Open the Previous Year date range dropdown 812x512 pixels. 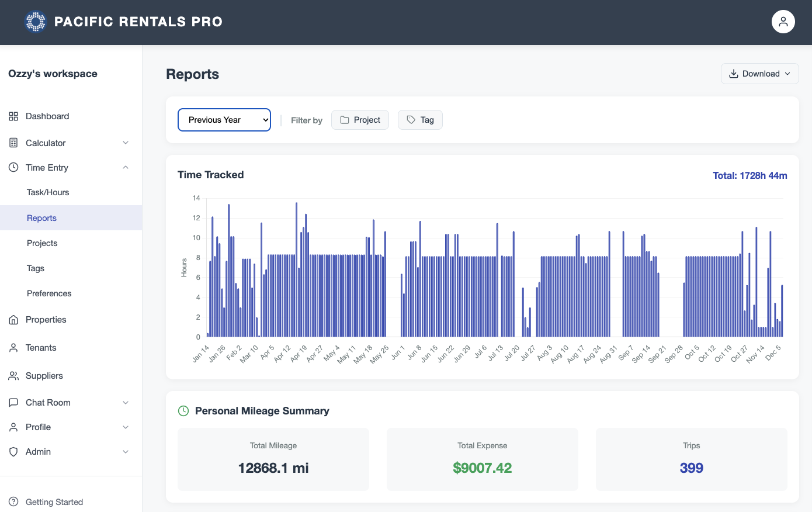(224, 120)
